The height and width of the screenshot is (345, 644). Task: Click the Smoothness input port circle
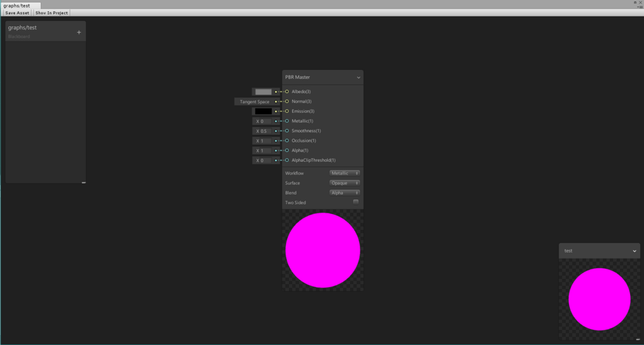287,131
